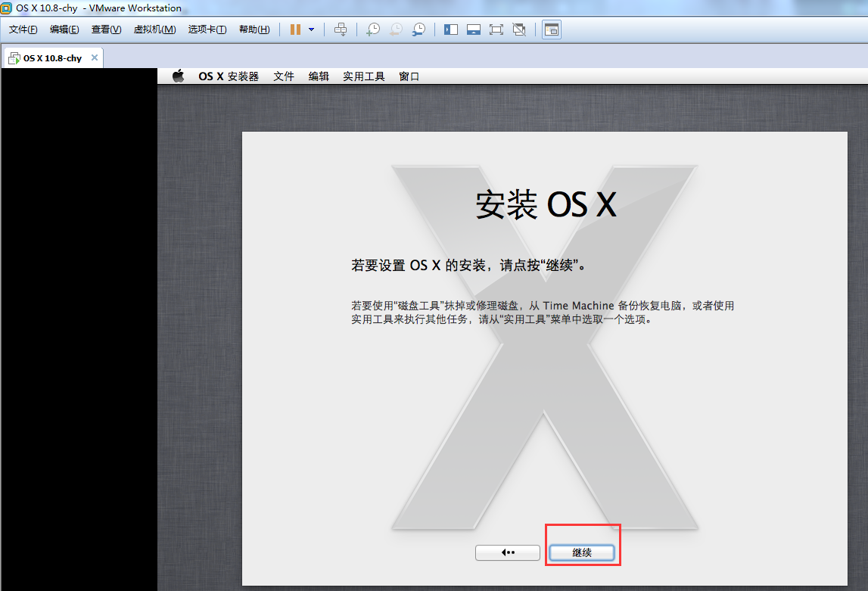Click the 继续 button to continue

581,552
